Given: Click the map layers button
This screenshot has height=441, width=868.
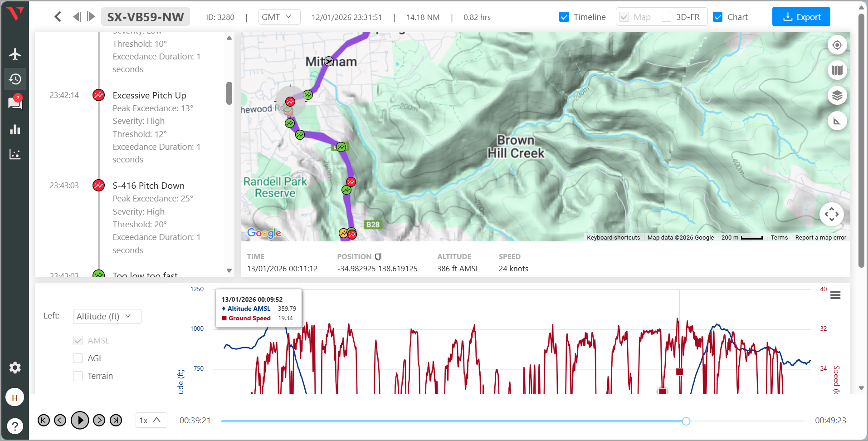Looking at the screenshot, I should [x=837, y=96].
